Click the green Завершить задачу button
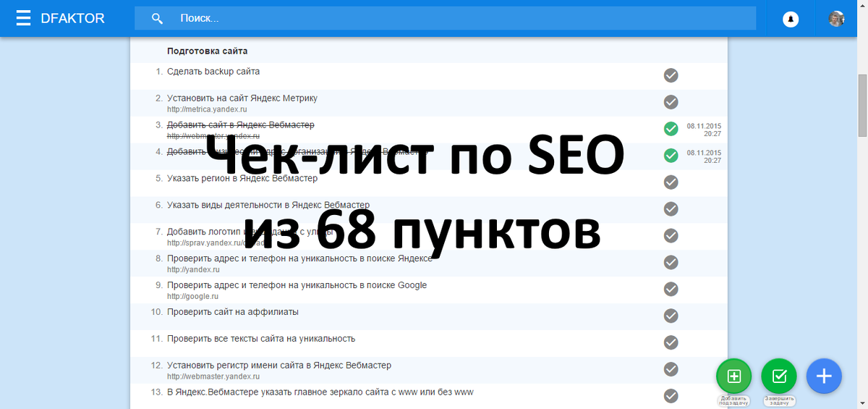This screenshot has height=409, width=868. click(x=779, y=376)
